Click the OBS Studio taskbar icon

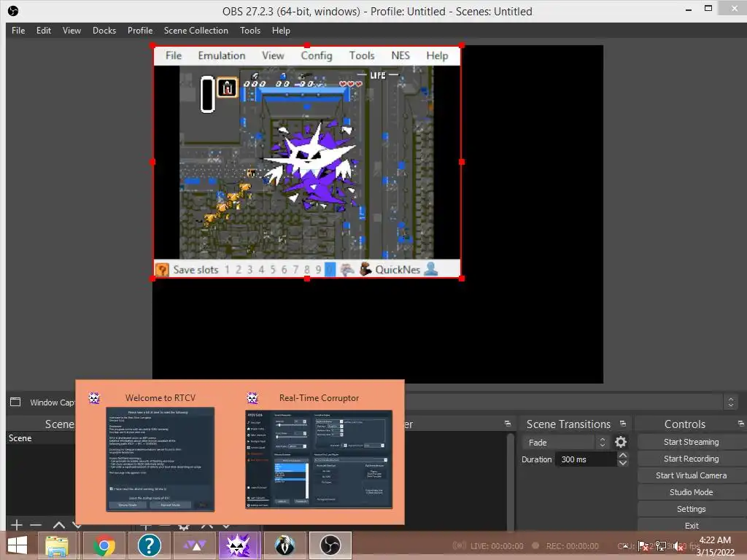(330, 545)
